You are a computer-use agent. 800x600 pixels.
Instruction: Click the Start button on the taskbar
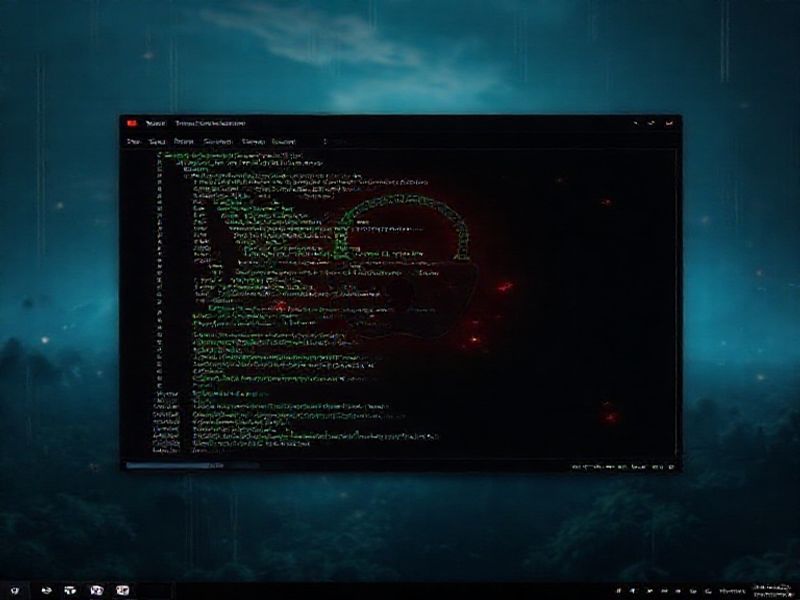point(14,591)
